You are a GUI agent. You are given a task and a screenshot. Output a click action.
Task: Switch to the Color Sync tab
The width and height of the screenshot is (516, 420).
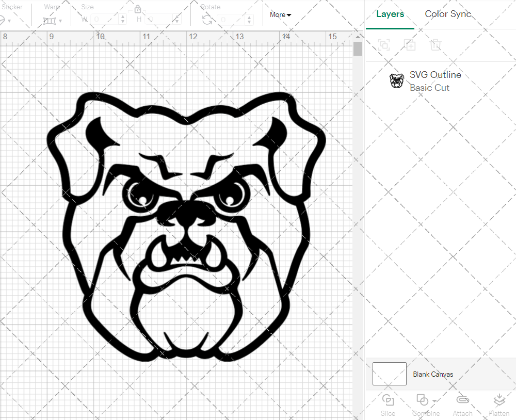click(x=448, y=14)
